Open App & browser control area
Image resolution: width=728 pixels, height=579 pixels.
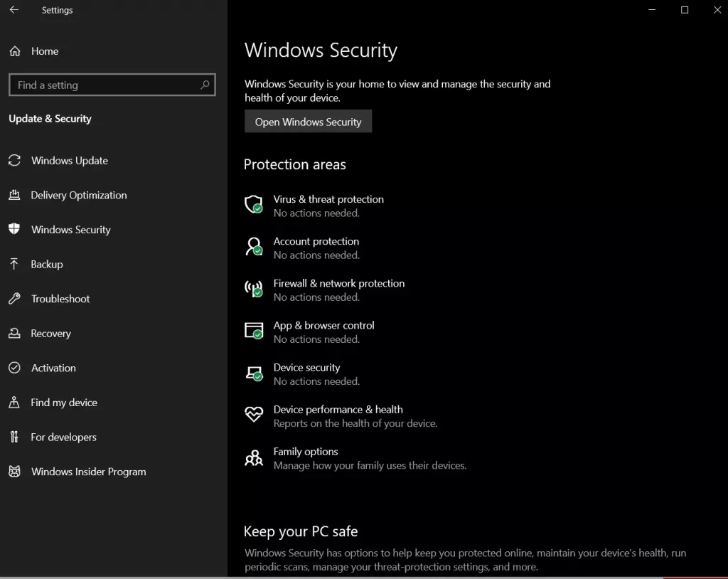coord(323,325)
